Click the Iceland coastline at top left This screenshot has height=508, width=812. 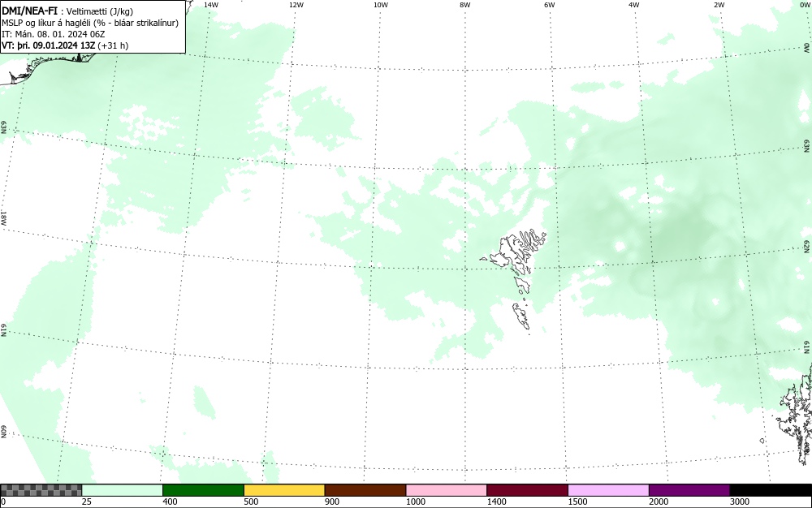(x=50, y=67)
